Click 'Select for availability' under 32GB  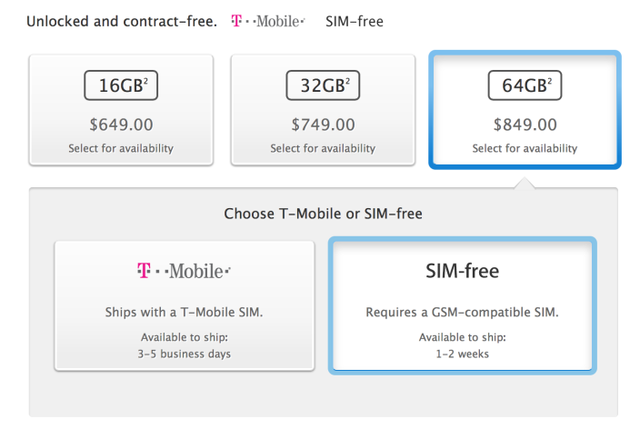(322, 149)
